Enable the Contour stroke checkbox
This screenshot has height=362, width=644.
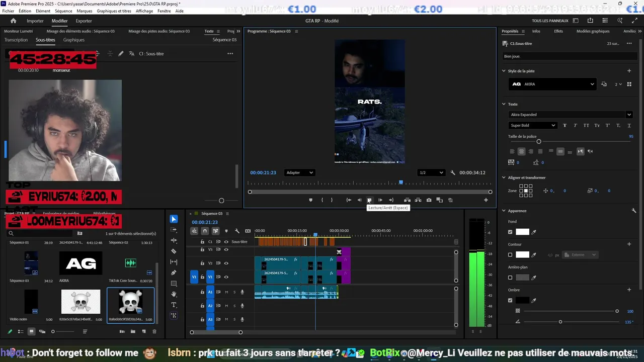(x=510, y=255)
